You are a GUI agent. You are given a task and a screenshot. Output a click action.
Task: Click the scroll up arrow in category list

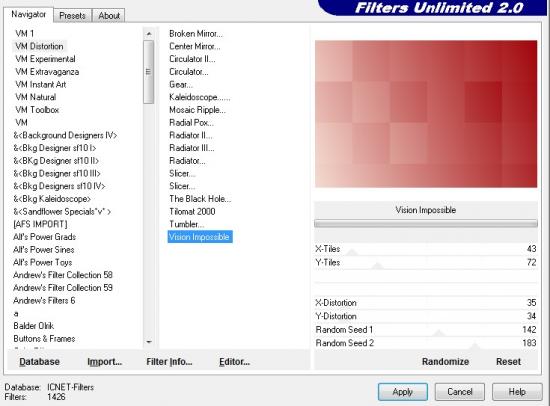pyautogui.click(x=149, y=34)
